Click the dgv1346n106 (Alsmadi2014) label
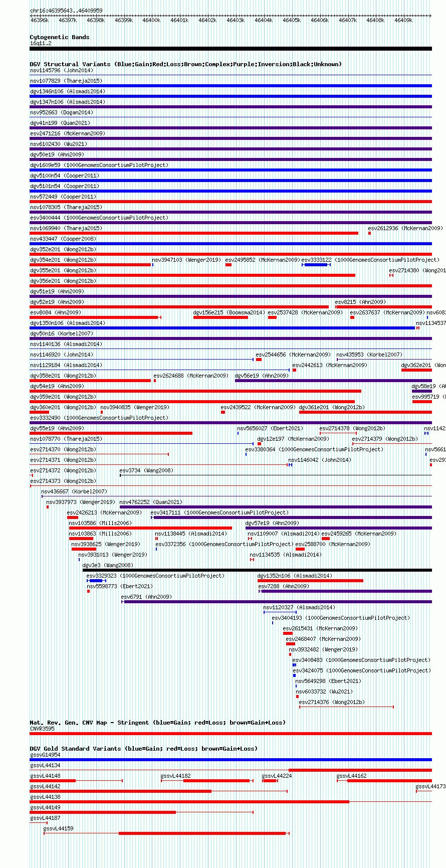Viewport: 446px width, 868px height. pyautogui.click(x=68, y=91)
